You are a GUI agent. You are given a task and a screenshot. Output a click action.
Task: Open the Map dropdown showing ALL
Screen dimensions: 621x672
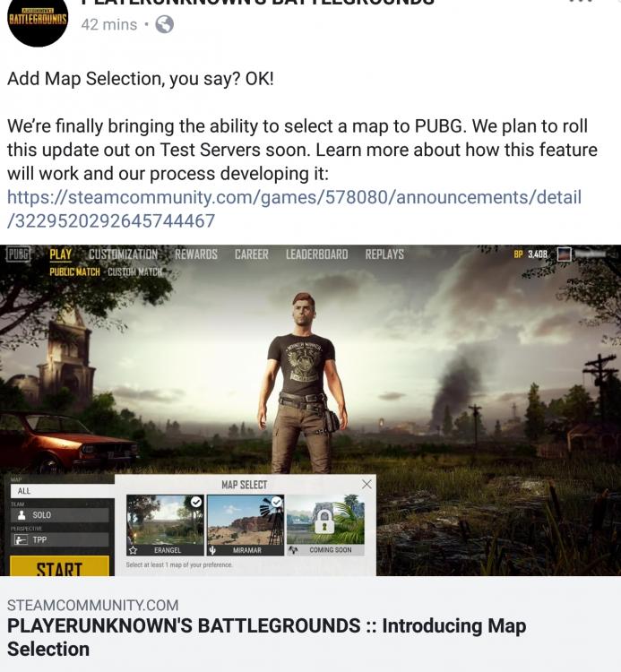(63, 491)
